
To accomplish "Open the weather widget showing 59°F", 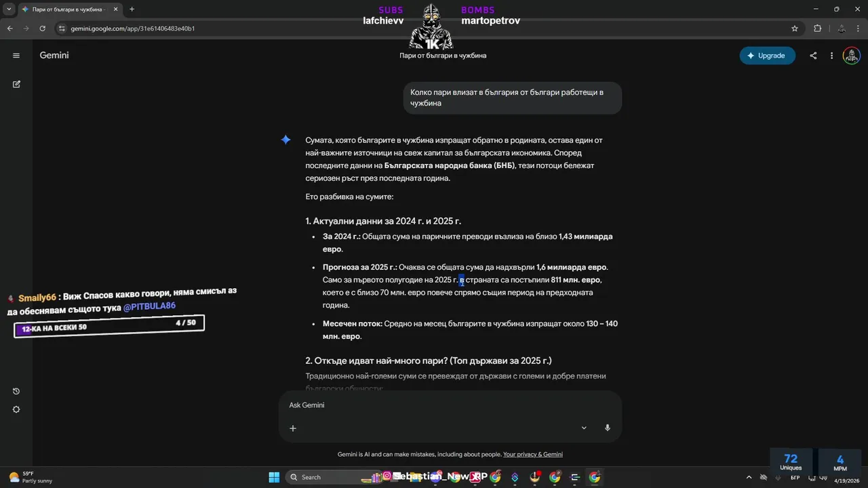I will tap(31, 477).
